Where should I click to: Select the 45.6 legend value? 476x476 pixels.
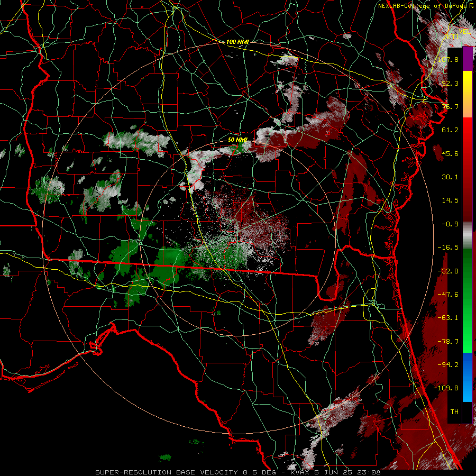click(450, 153)
